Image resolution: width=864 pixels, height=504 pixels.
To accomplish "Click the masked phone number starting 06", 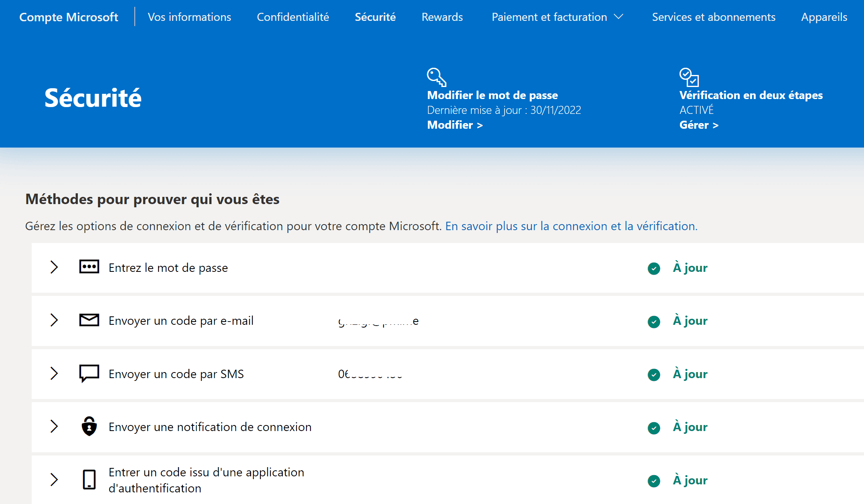I will coord(370,374).
